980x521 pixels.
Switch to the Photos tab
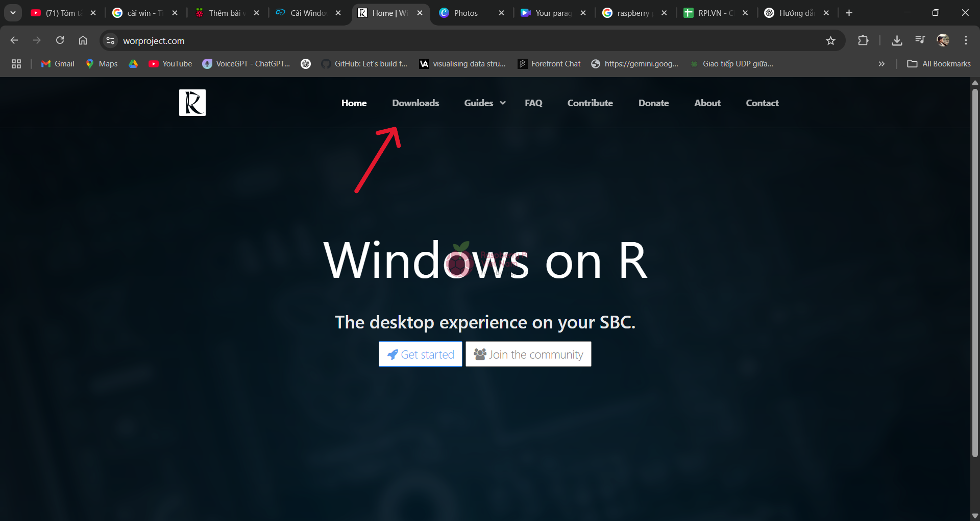tap(465, 13)
